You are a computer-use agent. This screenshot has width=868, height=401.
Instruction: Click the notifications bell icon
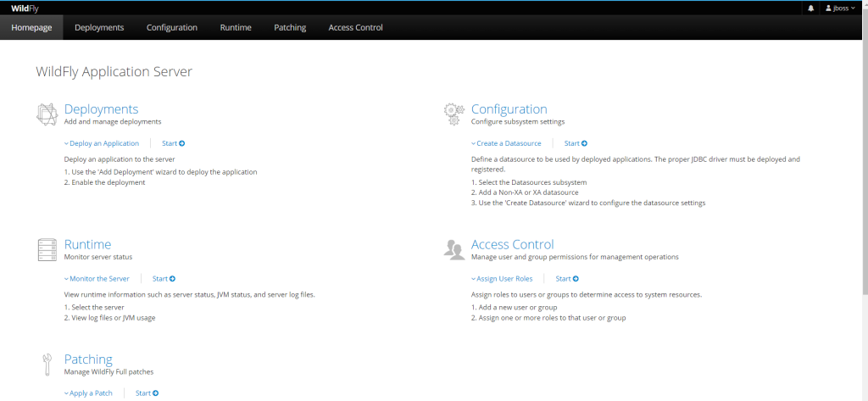[811, 8]
